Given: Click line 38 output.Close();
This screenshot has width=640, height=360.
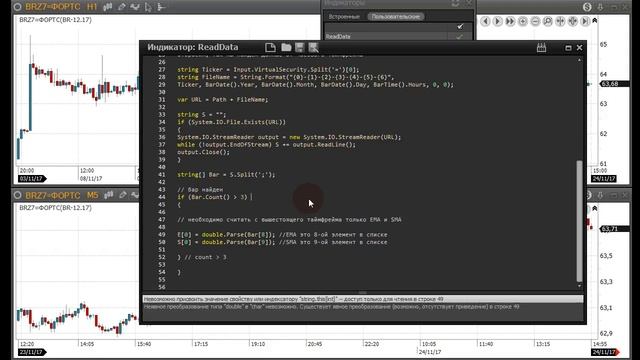Looking at the screenshot, I should (203, 152).
